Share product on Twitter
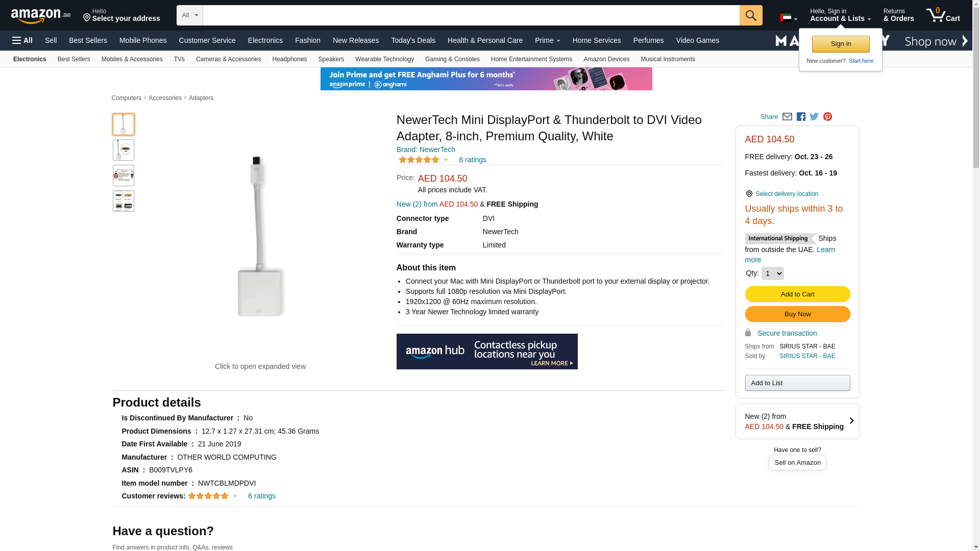The height and width of the screenshot is (551, 980). [x=814, y=117]
